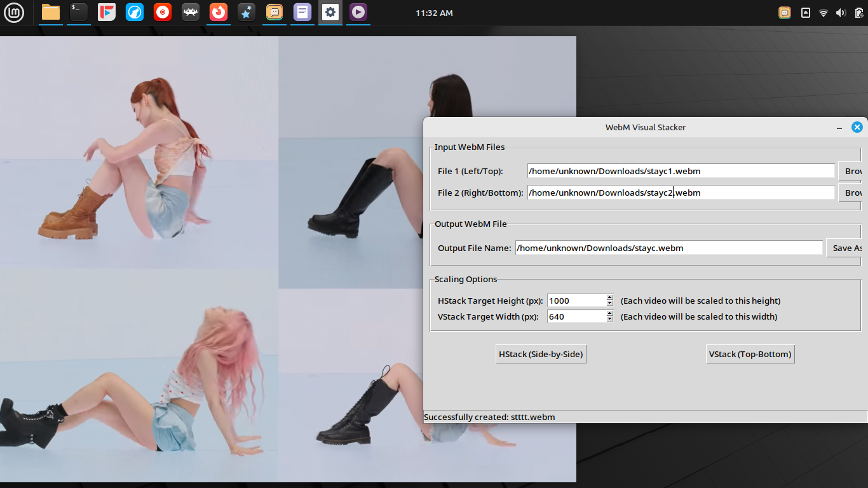
Task: Click the 'Output File Name:' label
Action: [x=475, y=248]
